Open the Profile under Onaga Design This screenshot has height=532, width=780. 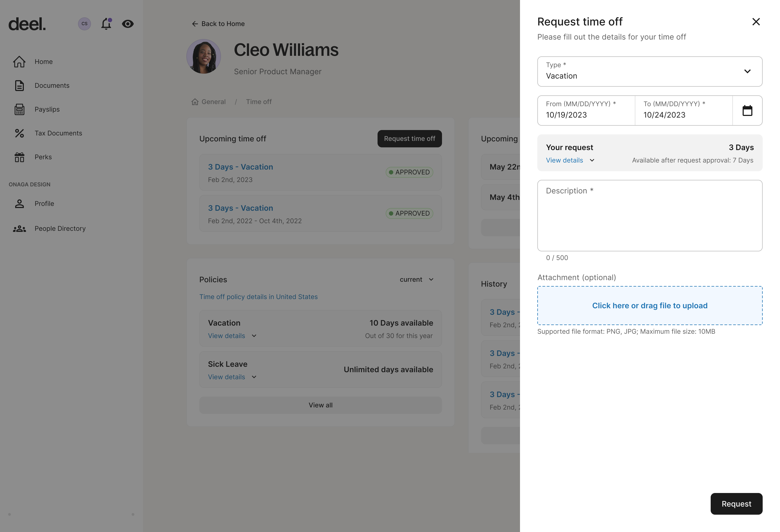click(44, 203)
